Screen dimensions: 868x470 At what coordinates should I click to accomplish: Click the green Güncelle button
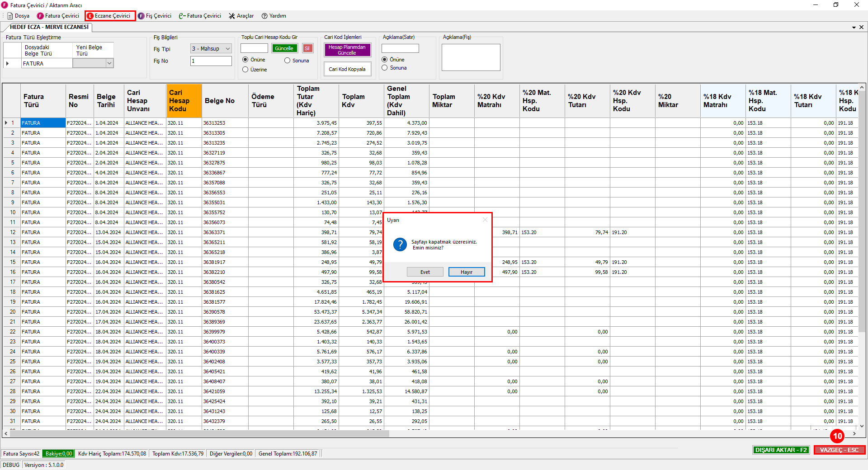284,48
